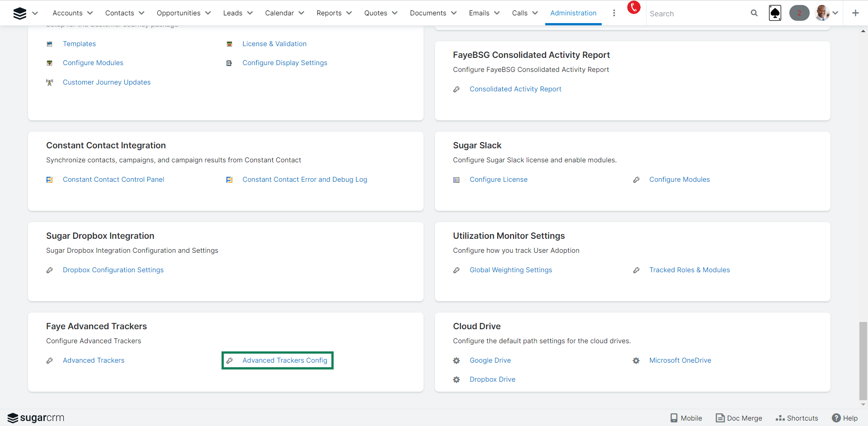This screenshot has width=868, height=426.
Task: Switch to the Administration tab
Action: (x=573, y=13)
